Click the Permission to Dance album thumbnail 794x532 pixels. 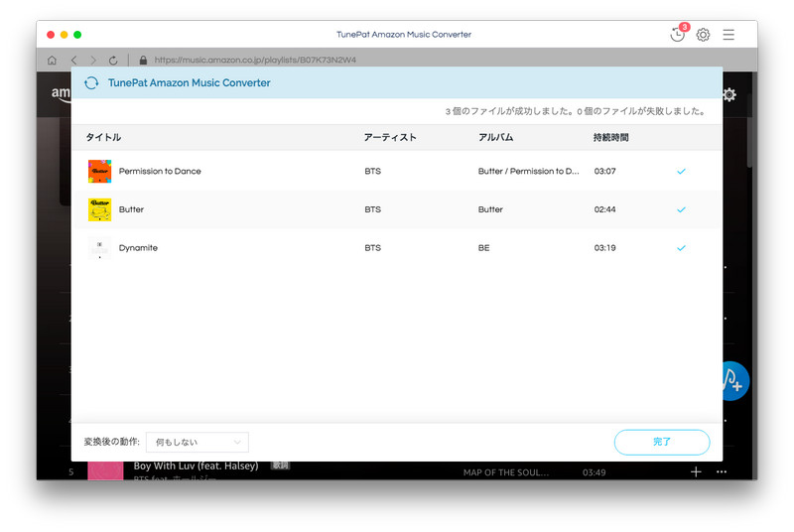100,171
